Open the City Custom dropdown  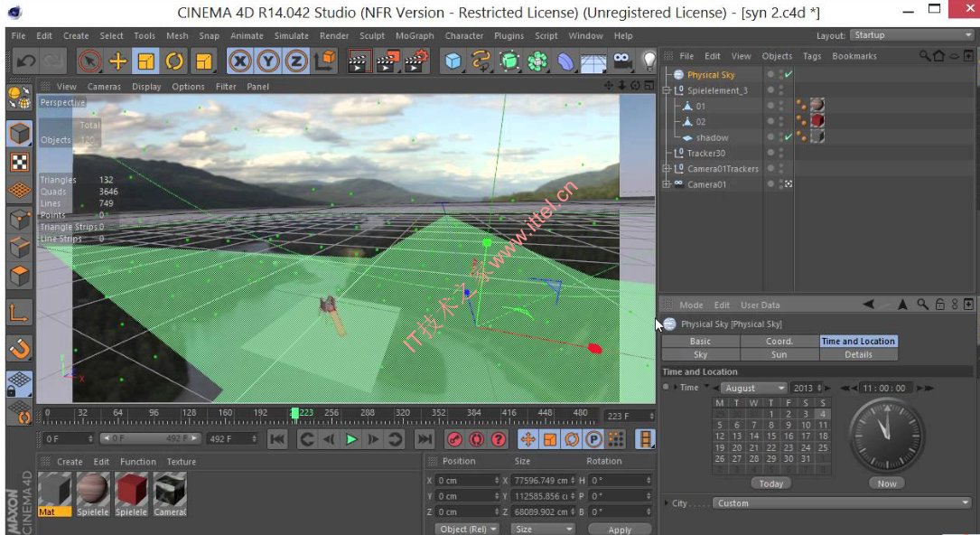point(842,503)
